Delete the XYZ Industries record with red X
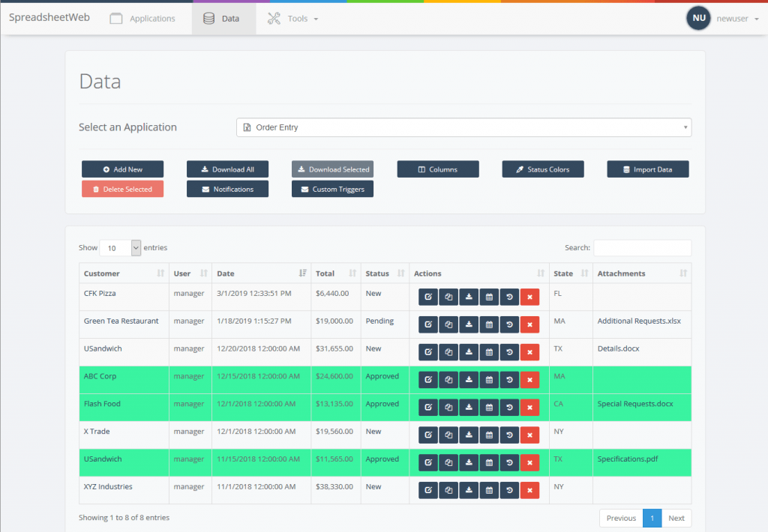Viewport: 768px width, 532px height. click(x=529, y=491)
